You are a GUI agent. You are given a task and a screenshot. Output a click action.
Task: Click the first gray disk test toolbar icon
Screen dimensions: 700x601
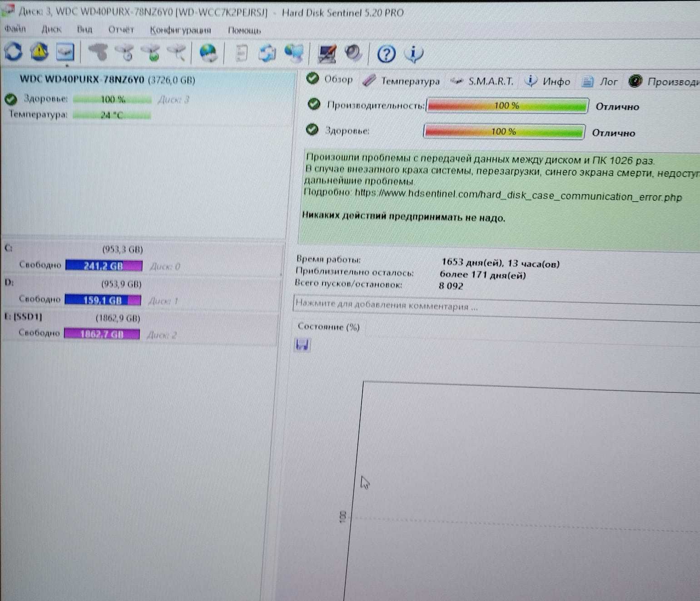[x=98, y=52]
